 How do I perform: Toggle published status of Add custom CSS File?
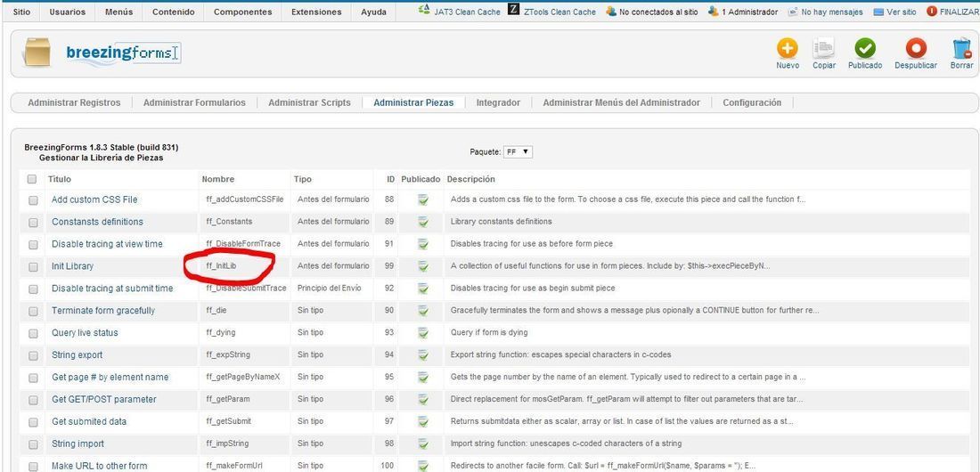coord(423,200)
